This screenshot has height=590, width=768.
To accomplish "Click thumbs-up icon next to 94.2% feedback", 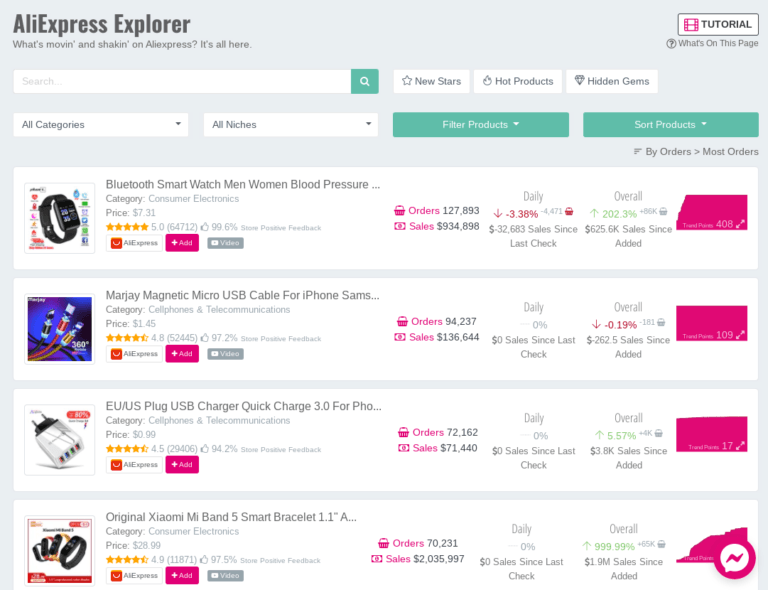I will click(205, 449).
